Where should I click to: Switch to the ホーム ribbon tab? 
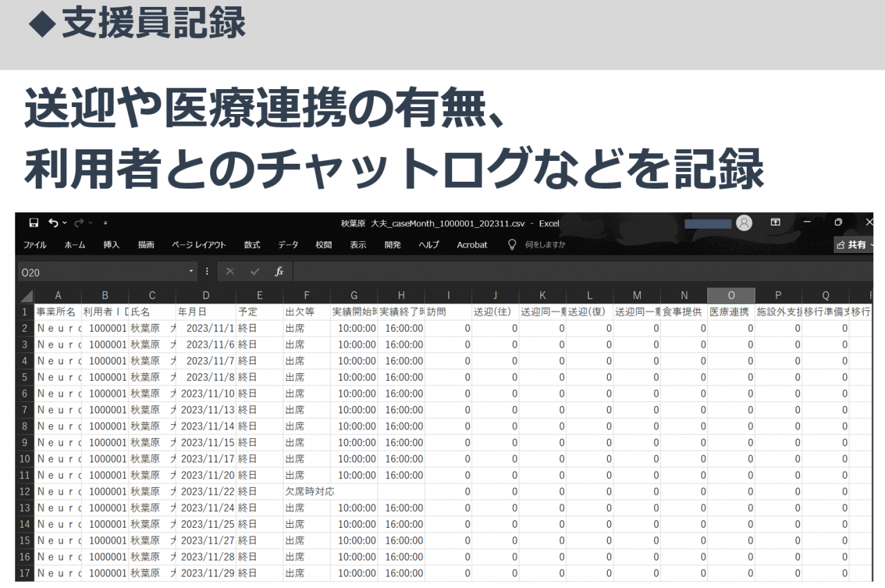(x=75, y=245)
